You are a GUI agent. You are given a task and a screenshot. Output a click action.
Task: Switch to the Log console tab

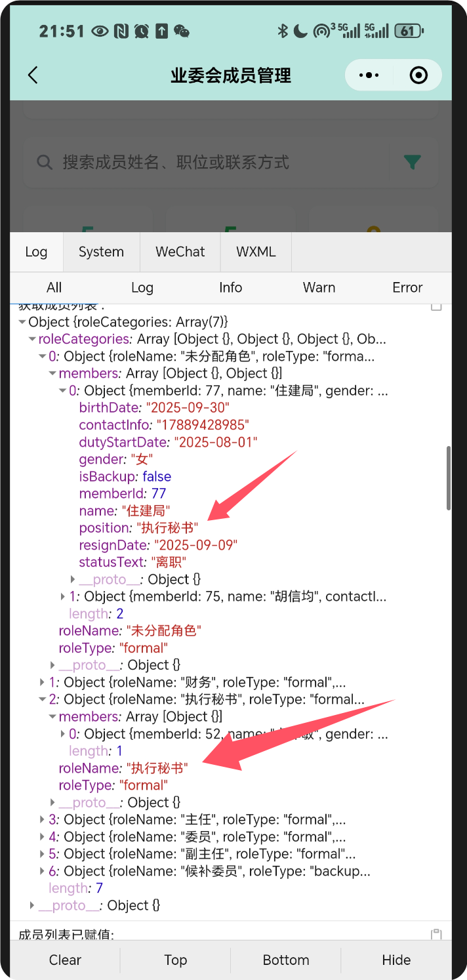(37, 252)
